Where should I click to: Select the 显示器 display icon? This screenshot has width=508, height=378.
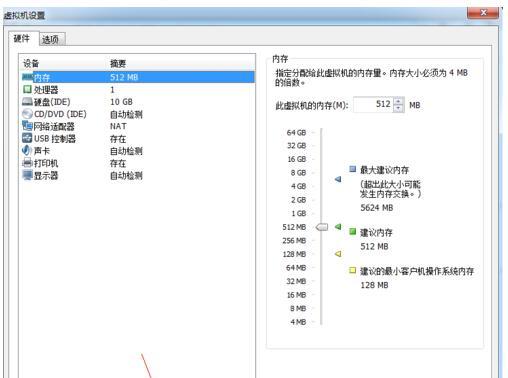pyautogui.click(x=27, y=175)
